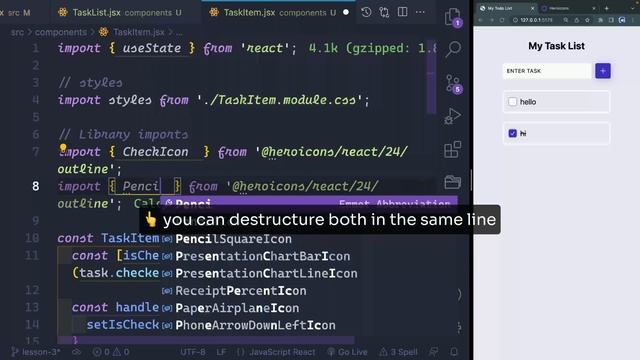Open the Explorer files icon in activity bar

pyautogui.click(x=453, y=17)
